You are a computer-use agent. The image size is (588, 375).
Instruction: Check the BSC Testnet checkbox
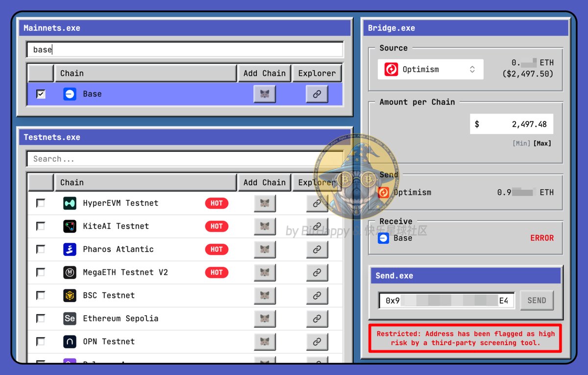click(41, 295)
